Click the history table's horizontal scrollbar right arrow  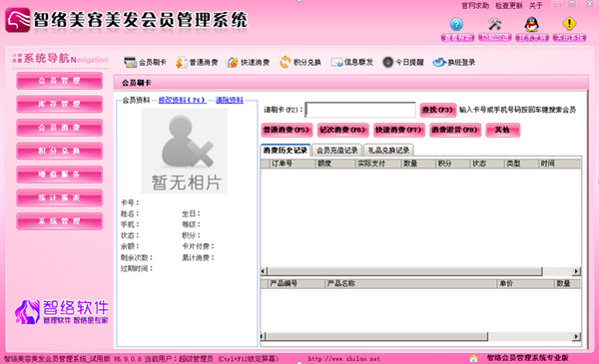[576, 271]
